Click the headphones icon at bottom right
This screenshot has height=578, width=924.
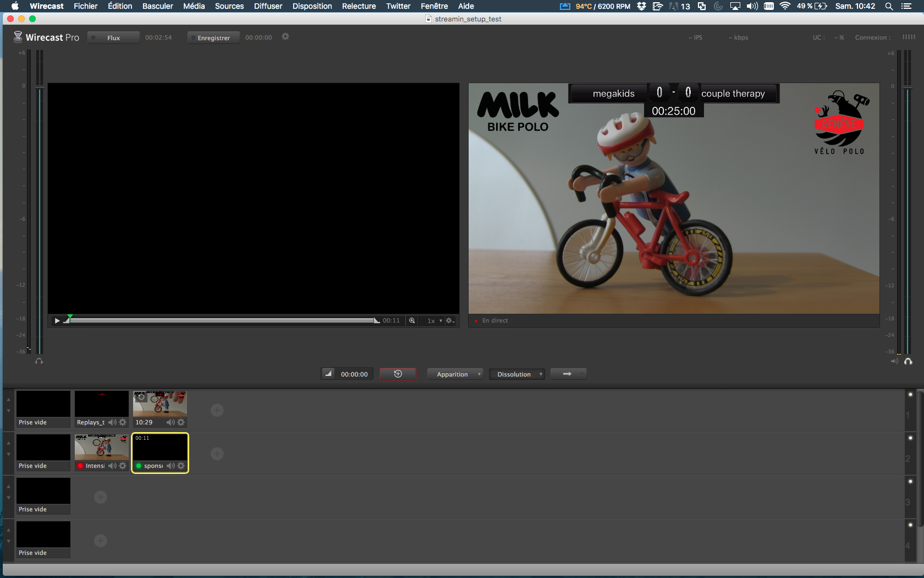[908, 361]
